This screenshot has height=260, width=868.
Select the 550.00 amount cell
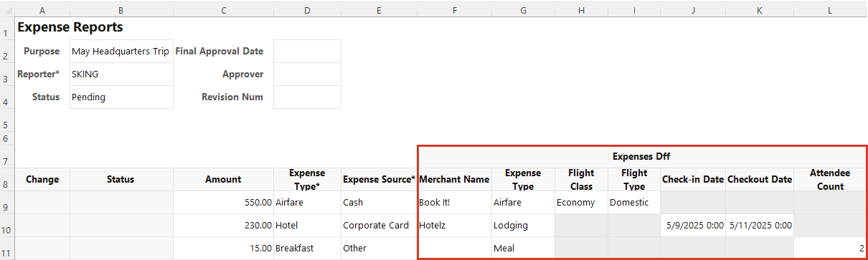(x=223, y=203)
